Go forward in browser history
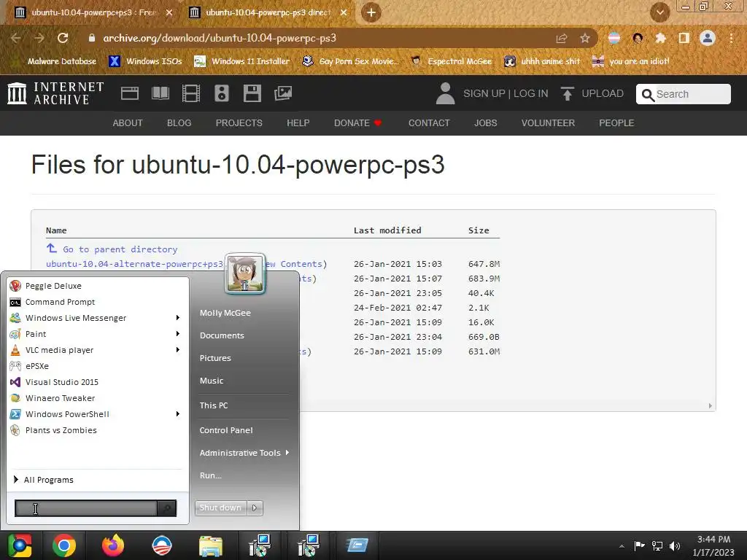The width and height of the screenshot is (747, 560). click(x=39, y=38)
